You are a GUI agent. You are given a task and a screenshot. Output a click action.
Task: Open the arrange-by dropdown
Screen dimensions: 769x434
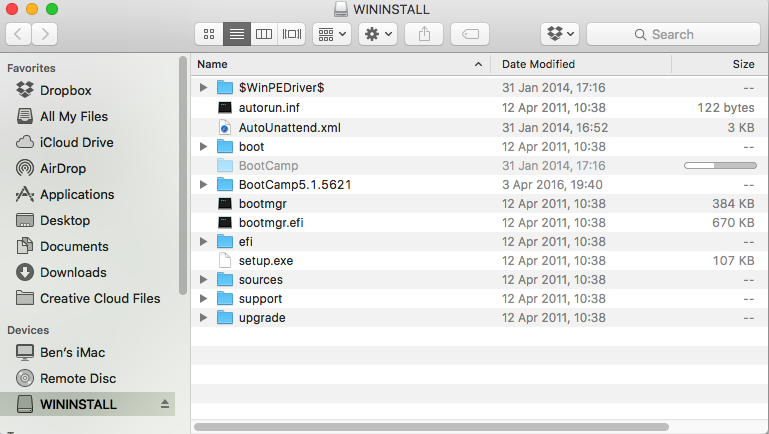click(332, 34)
